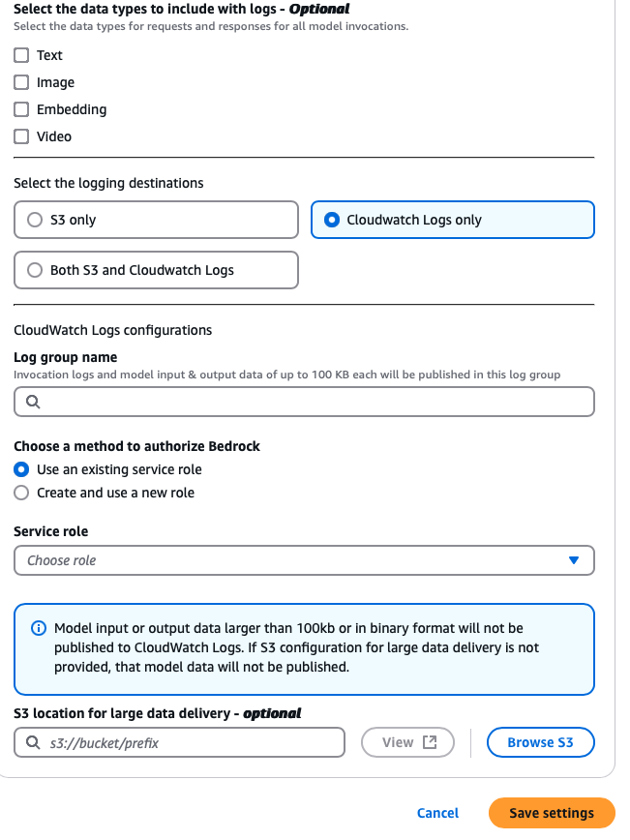630x840 pixels.
Task: Select Create and use a new role
Action: click(x=20, y=493)
